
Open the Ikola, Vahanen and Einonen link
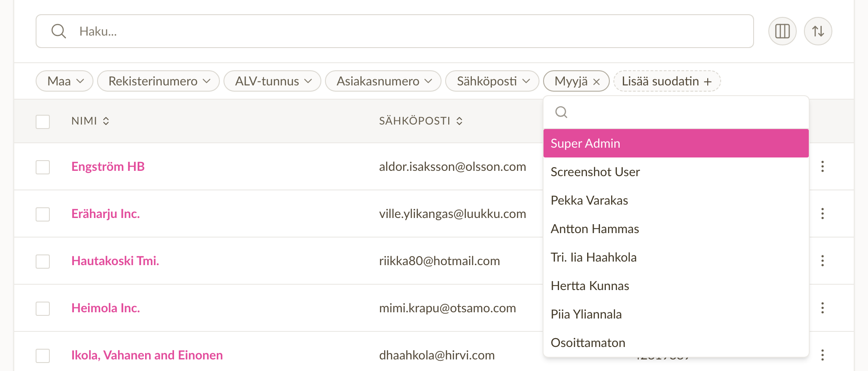pyautogui.click(x=147, y=355)
